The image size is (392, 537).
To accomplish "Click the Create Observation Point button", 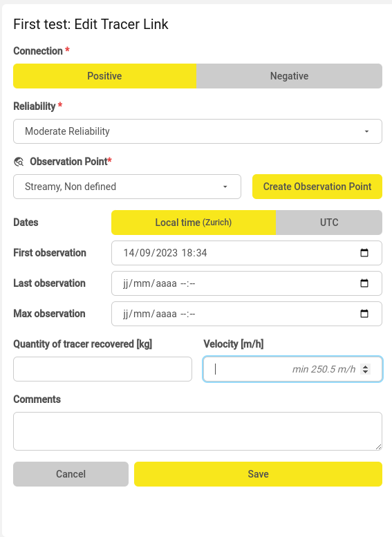I will click(x=317, y=187).
